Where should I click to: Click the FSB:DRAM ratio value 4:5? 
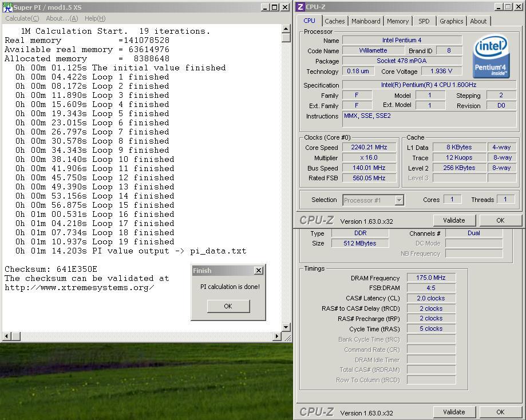coord(431,288)
